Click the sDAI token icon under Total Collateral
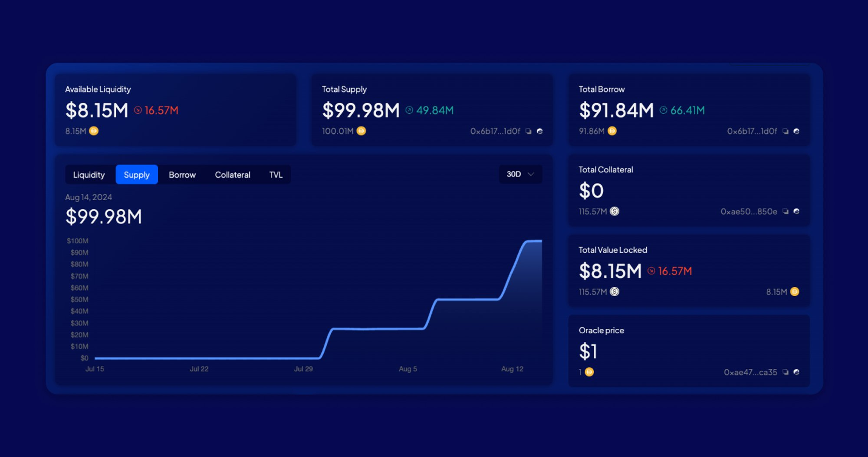Image resolution: width=868 pixels, height=457 pixels. pos(615,212)
